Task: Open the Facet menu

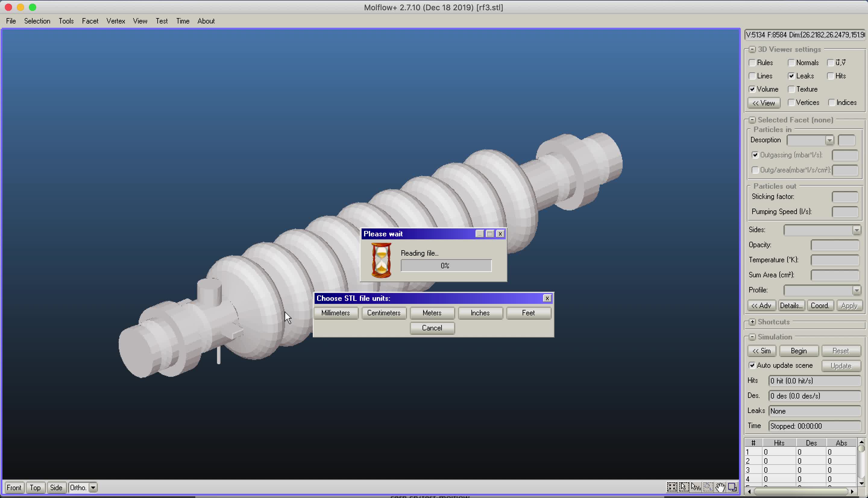Action: pyautogui.click(x=90, y=21)
